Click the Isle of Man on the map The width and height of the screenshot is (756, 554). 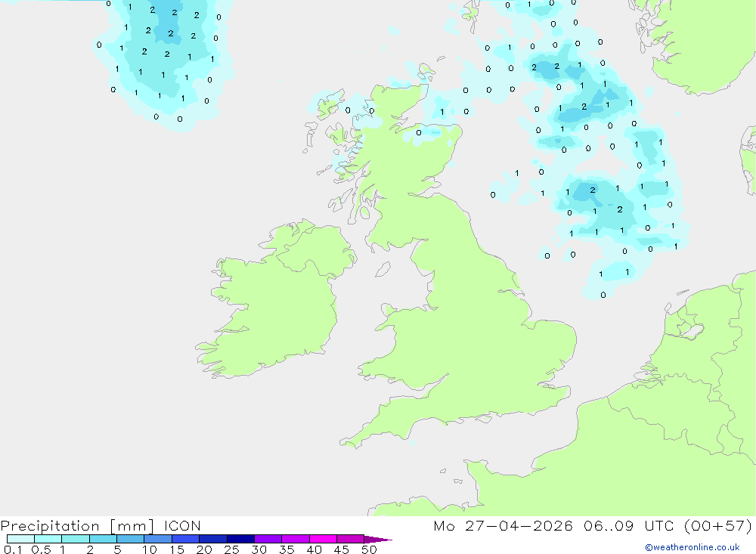point(383,269)
